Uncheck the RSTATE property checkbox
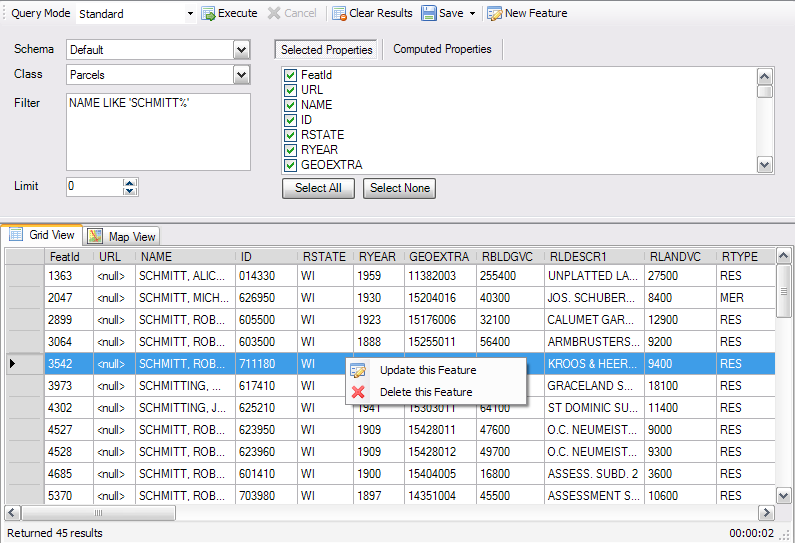Image resolution: width=795 pixels, height=543 pixels. tap(291, 135)
